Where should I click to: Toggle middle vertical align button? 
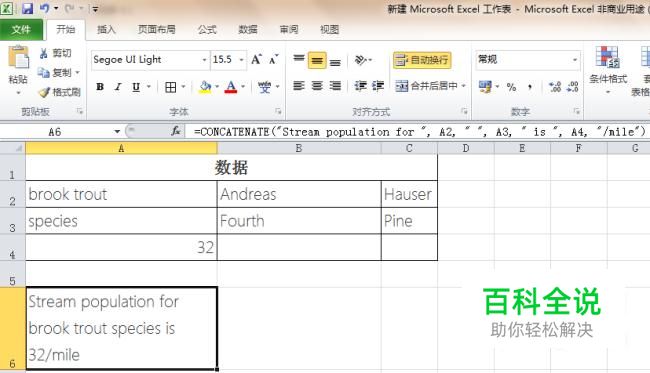pyautogui.click(x=317, y=61)
